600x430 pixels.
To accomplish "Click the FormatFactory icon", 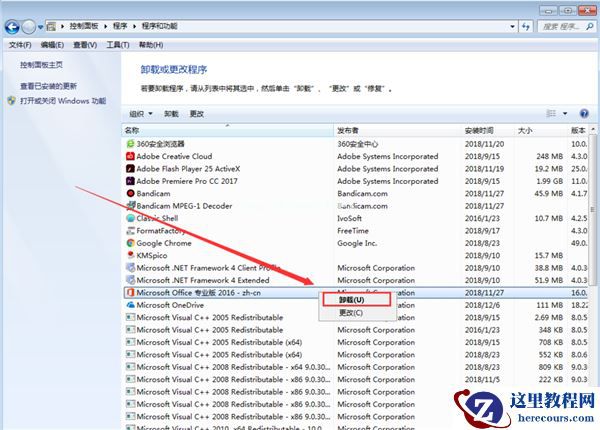I will tap(130, 231).
